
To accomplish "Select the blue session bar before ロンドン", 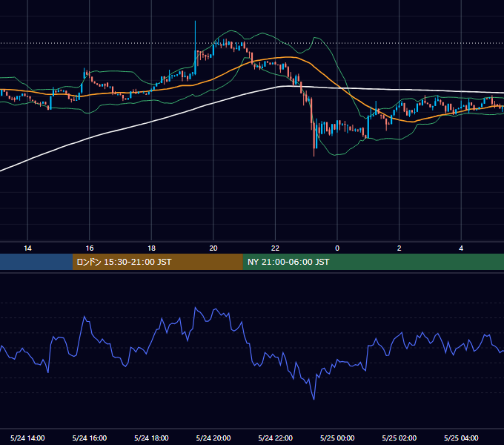I will pos(36,262).
